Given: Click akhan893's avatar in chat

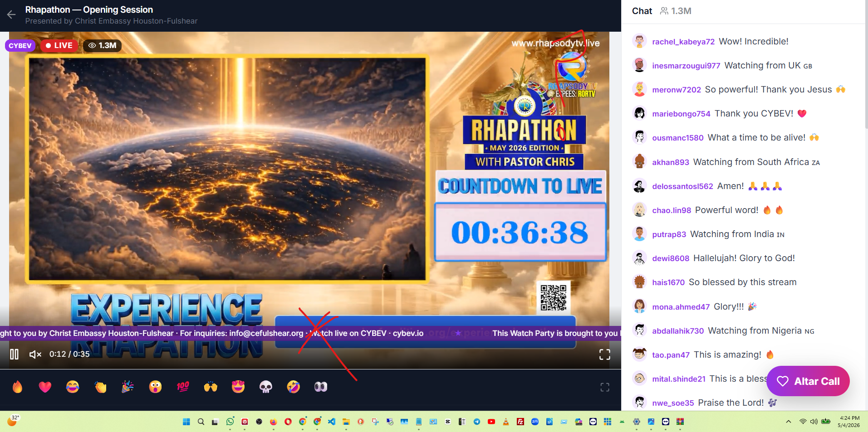Looking at the screenshot, I should (x=639, y=162).
